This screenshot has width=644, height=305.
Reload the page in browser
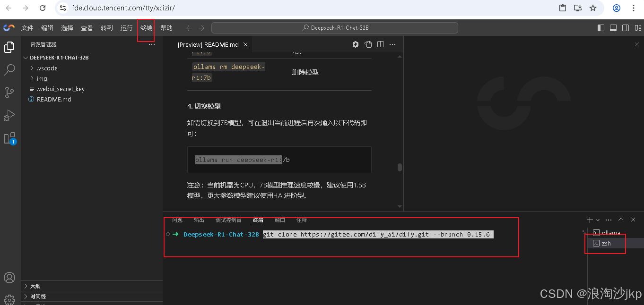pos(43,8)
